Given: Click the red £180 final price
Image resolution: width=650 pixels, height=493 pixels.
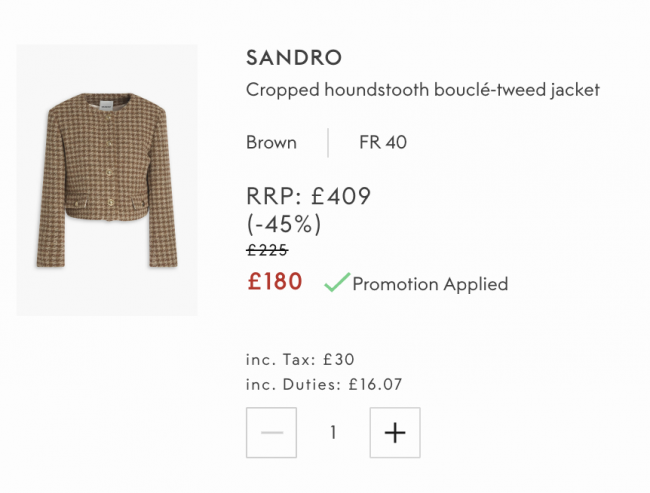Looking at the screenshot, I should 274,282.
